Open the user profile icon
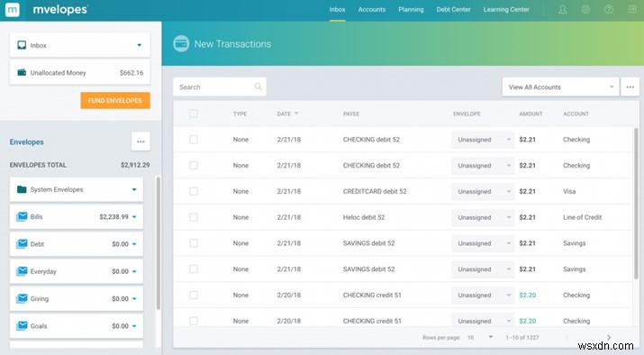644x355 pixels. pyautogui.click(x=562, y=9)
